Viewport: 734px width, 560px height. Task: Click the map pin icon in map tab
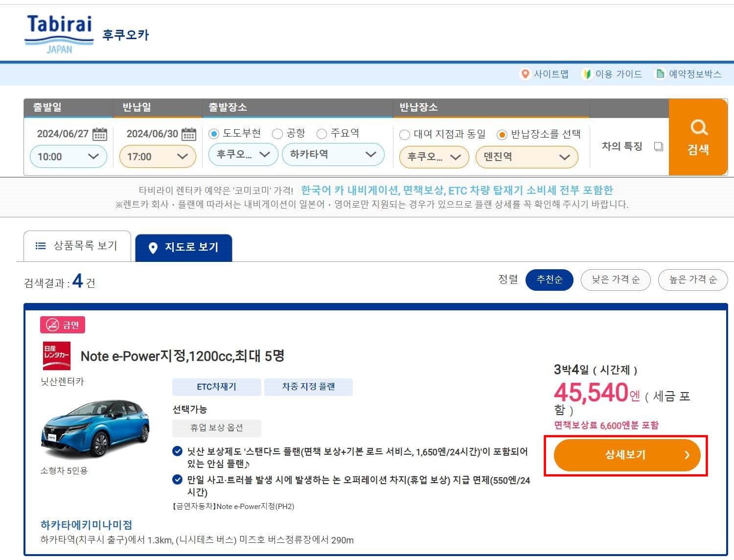(x=153, y=248)
